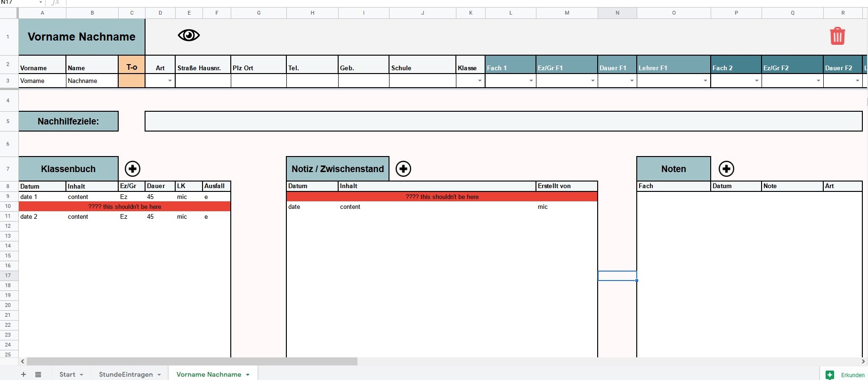Open the Lehrer F1 dropdown

click(x=705, y=81)
